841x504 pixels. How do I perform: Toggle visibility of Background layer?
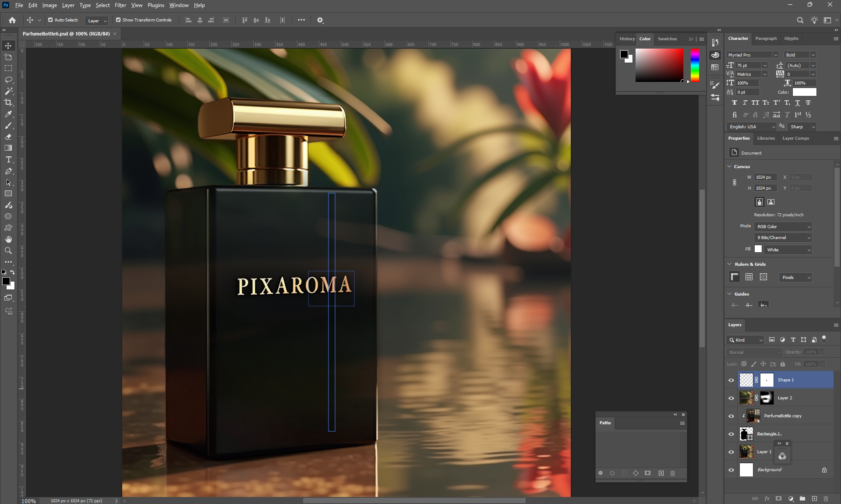(x=731, y=470)
